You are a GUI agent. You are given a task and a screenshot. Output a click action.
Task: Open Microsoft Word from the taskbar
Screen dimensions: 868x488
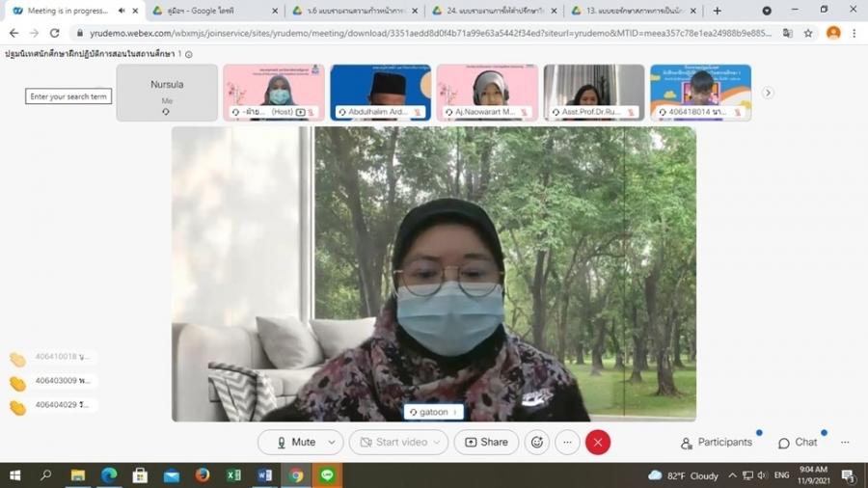pyautogui.click(x=265, y=475)
